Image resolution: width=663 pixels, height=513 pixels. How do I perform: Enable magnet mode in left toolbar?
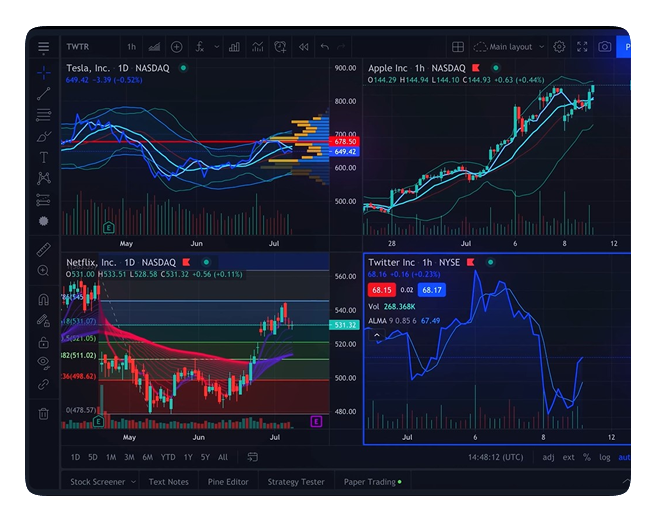[44, 299]
